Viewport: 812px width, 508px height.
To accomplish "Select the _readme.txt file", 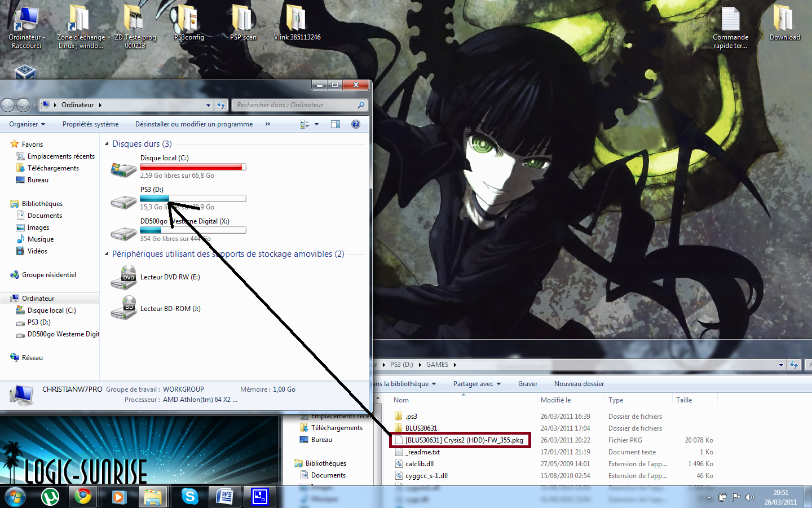I will (422, 452).
